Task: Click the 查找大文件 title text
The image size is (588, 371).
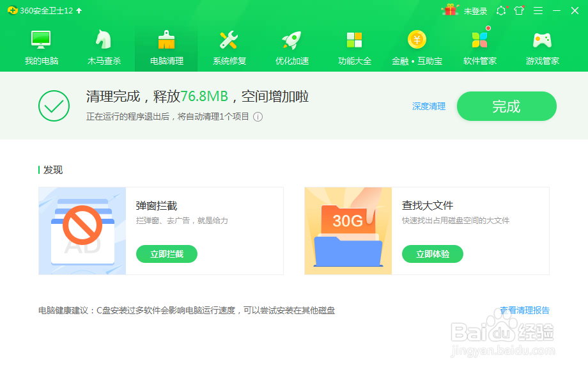Action: click(428, 205)
